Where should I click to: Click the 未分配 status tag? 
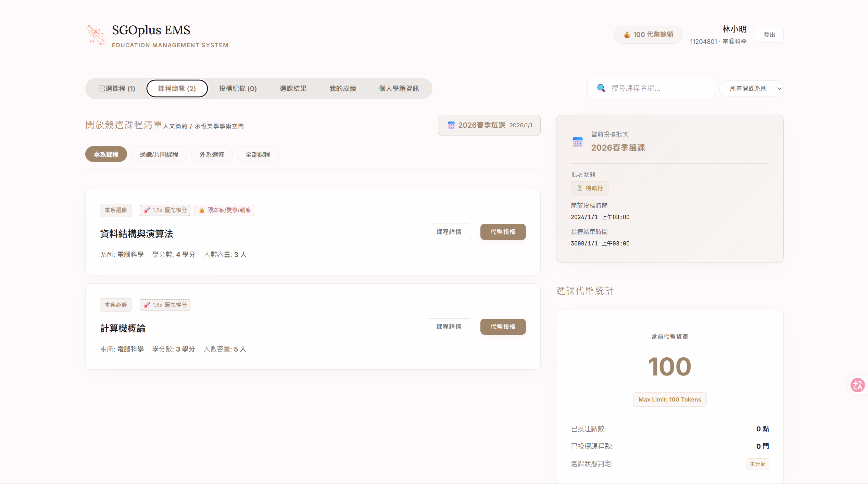point(758,464)
